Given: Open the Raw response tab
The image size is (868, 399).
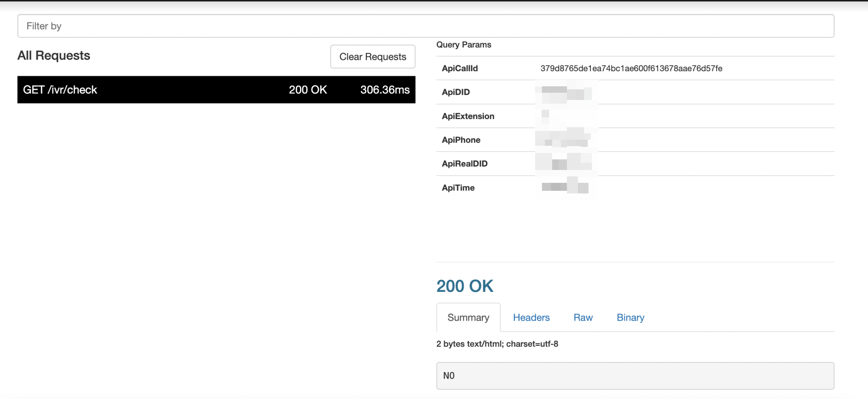Looking at the screenshot, I should (x=583, y=317).
